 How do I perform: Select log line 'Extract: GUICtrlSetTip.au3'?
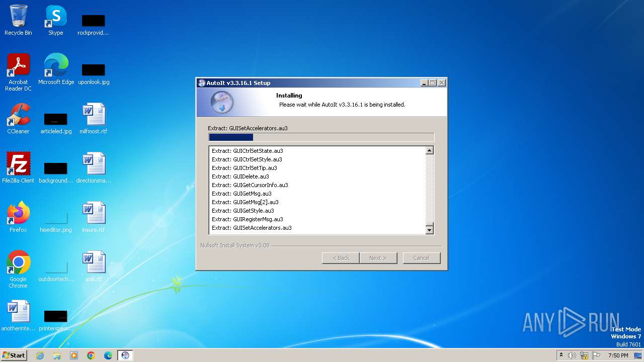click(x=245, y=168)
